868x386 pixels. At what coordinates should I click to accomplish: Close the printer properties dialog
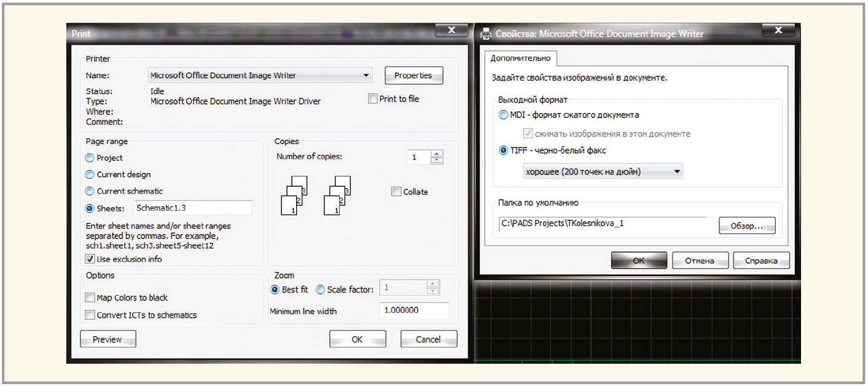[778, 31]
